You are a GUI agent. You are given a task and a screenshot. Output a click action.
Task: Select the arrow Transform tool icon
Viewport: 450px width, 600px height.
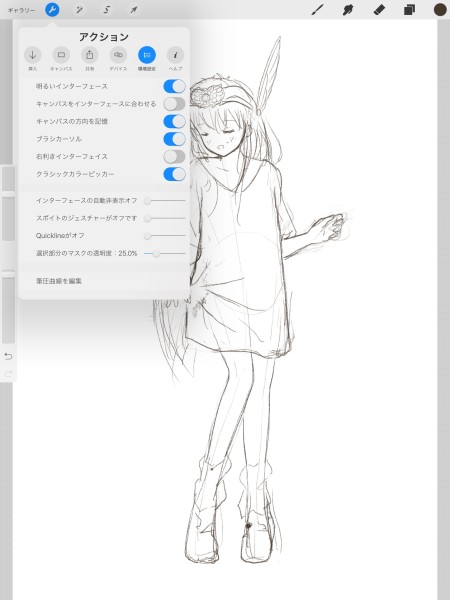(x=134, y=10)
